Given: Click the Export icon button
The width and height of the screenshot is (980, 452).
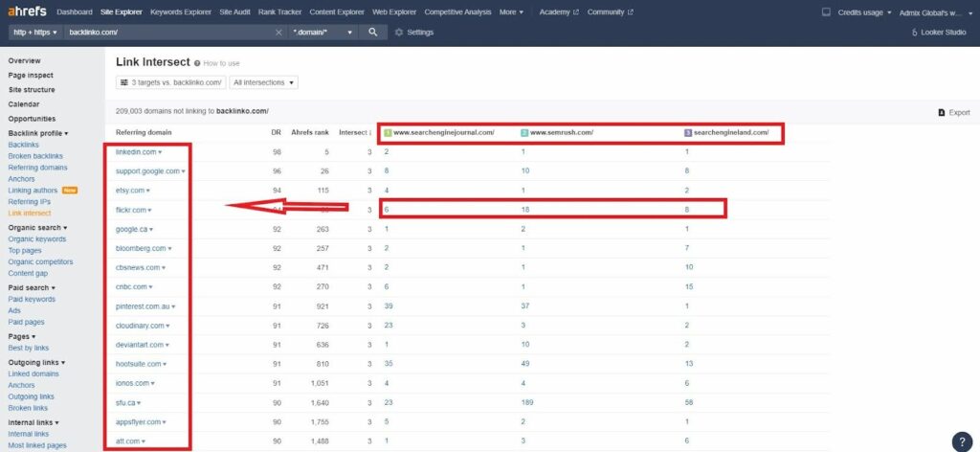Looking at the screenshot, I should click(x=954, y=113).
